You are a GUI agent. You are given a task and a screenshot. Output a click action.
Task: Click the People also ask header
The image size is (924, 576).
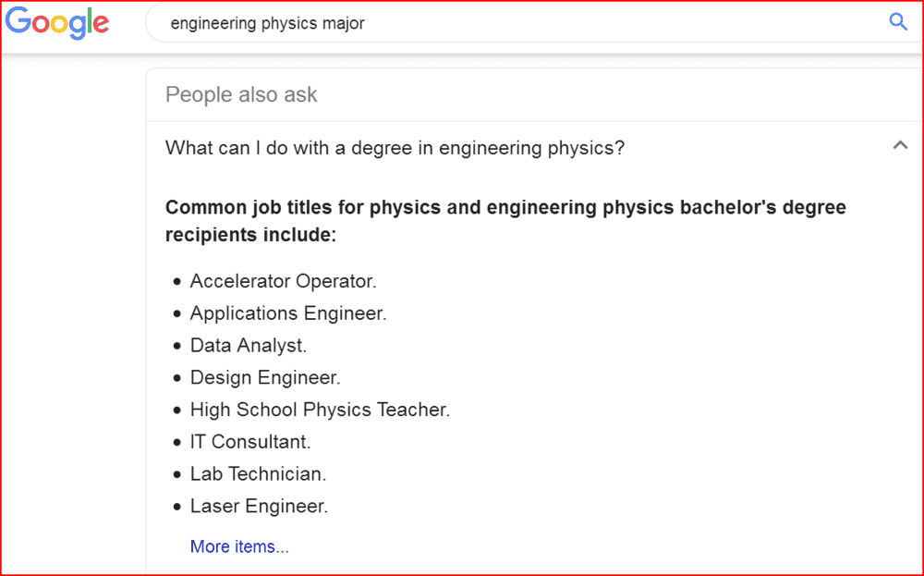241,94
